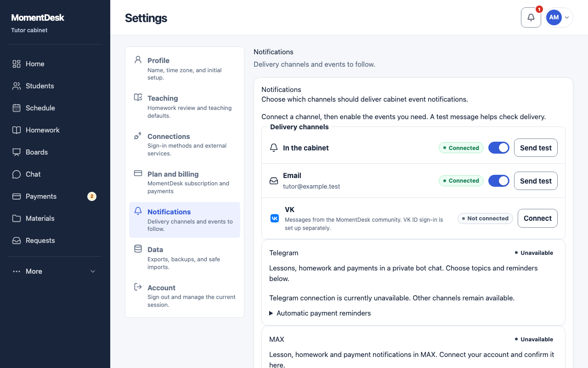
Task: Click the Notifications menu bell icon
Action: (x=138, y=211)
